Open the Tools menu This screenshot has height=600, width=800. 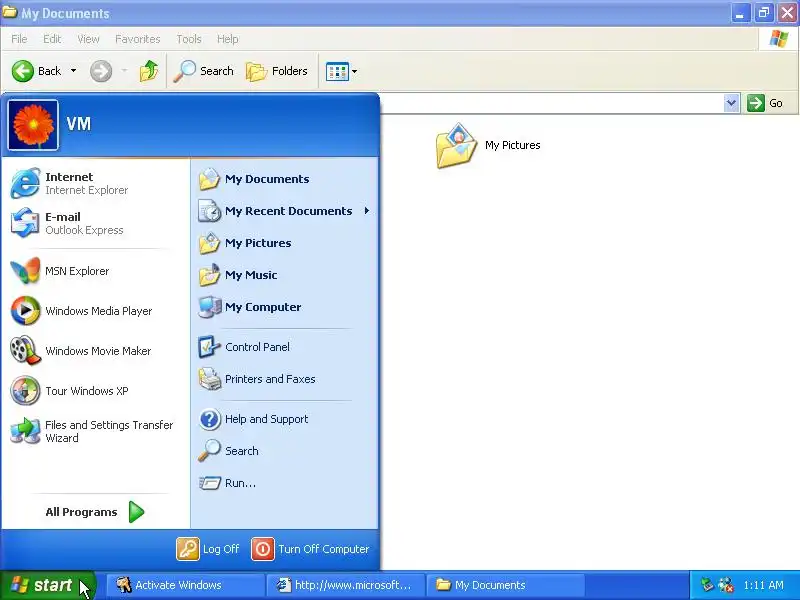pyautogui.click(x=189, y=39)
